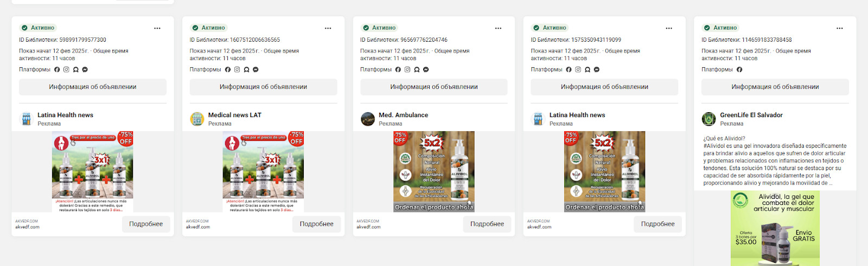Click Facebook platform icon on ad 965697762204746
The image size is (868, 266).
[x=398, y=69]
